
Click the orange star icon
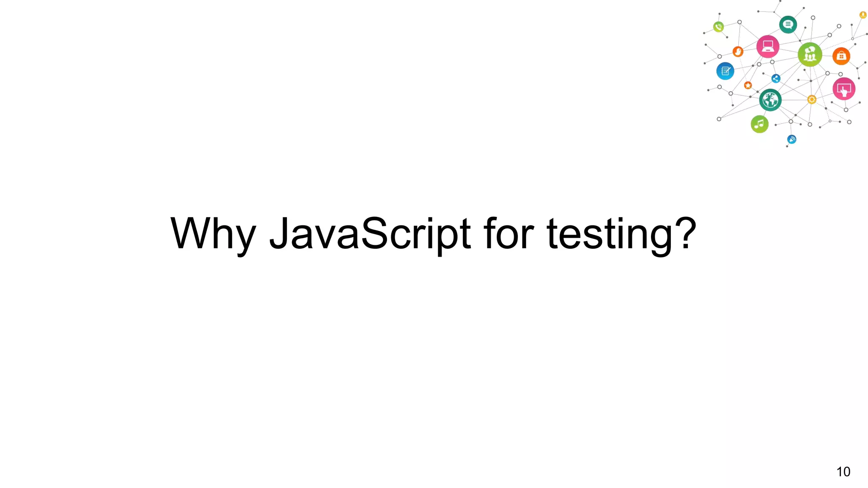click(x=748, y=86)
